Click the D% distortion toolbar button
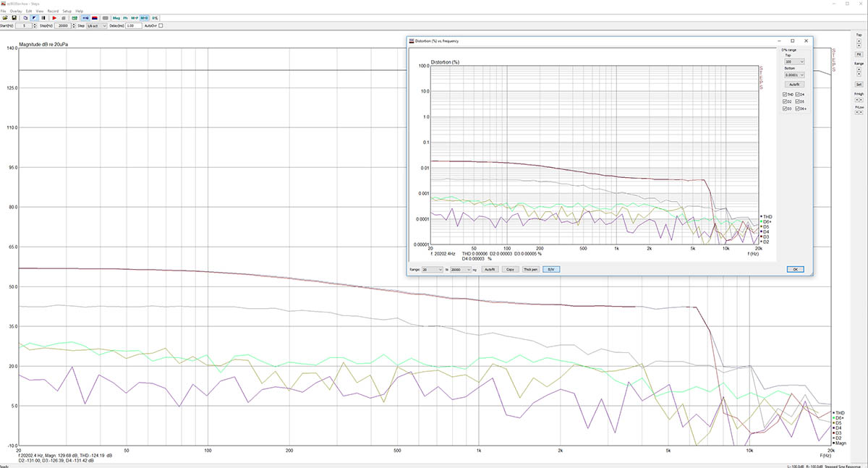Viewport: 868px width, 468px height. point(155,18)
